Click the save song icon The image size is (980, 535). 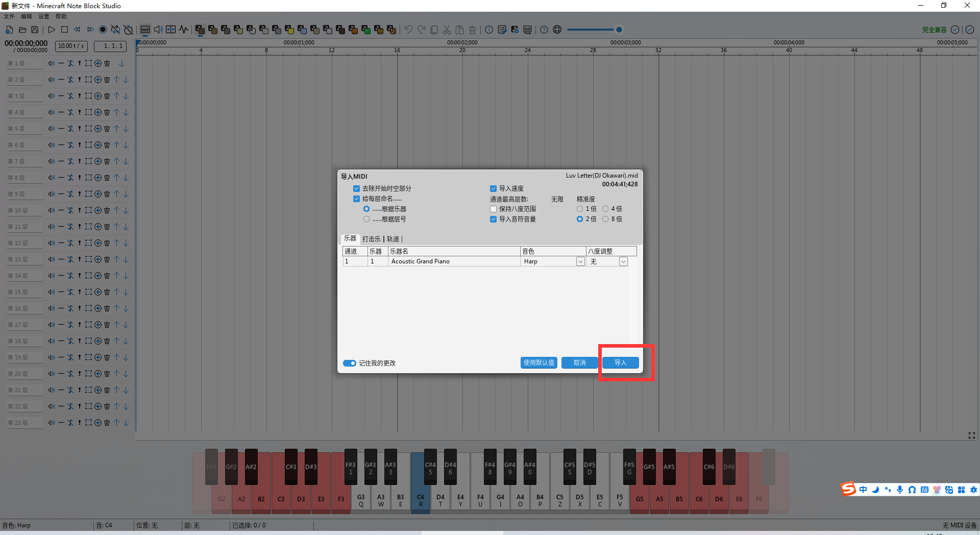pos(35,30)
